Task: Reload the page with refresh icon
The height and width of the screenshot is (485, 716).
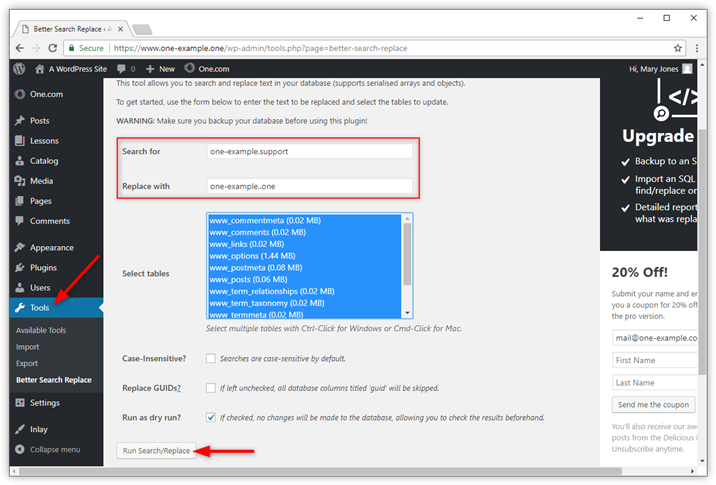Action: click(x=53, y=48)
